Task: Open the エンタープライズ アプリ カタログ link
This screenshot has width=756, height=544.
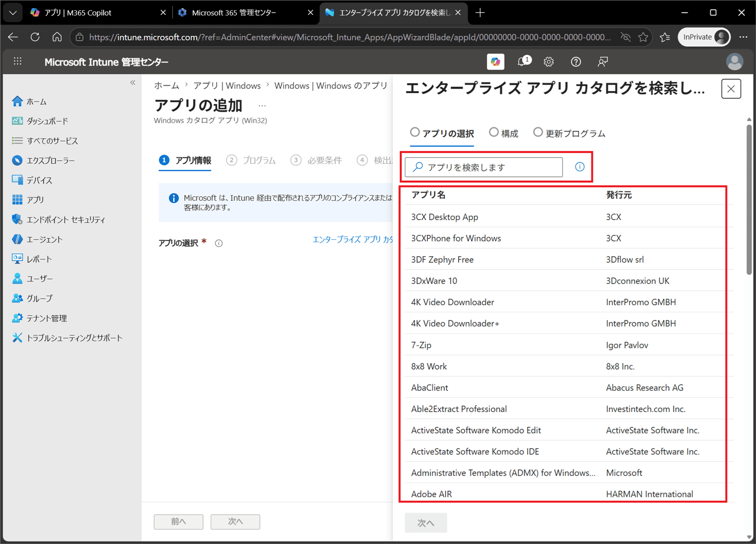Action: 352,239
